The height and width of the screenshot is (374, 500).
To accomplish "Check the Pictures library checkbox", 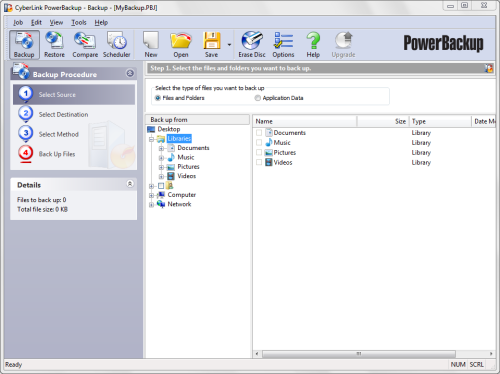I will (x=259, y=153).
